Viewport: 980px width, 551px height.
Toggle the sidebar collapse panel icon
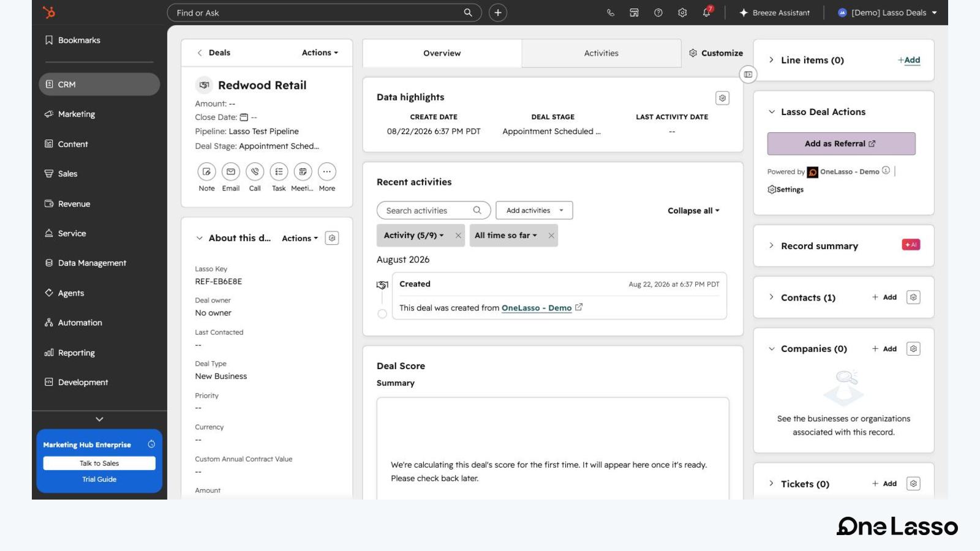[748, 75]
